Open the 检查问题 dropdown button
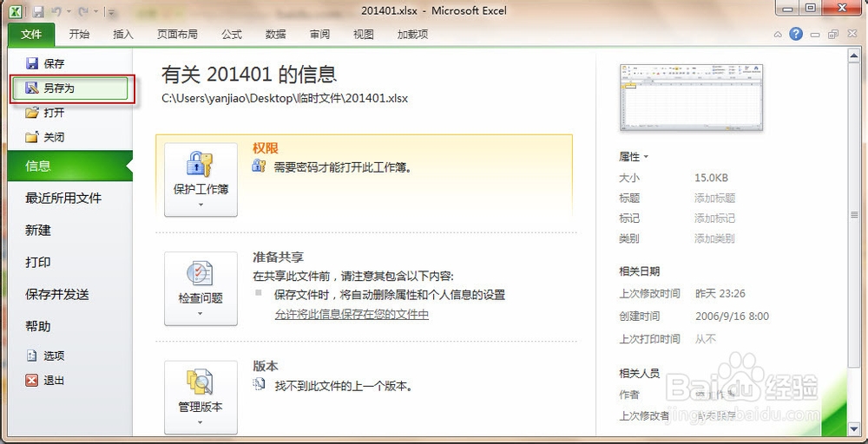 (x=201, y=289)
